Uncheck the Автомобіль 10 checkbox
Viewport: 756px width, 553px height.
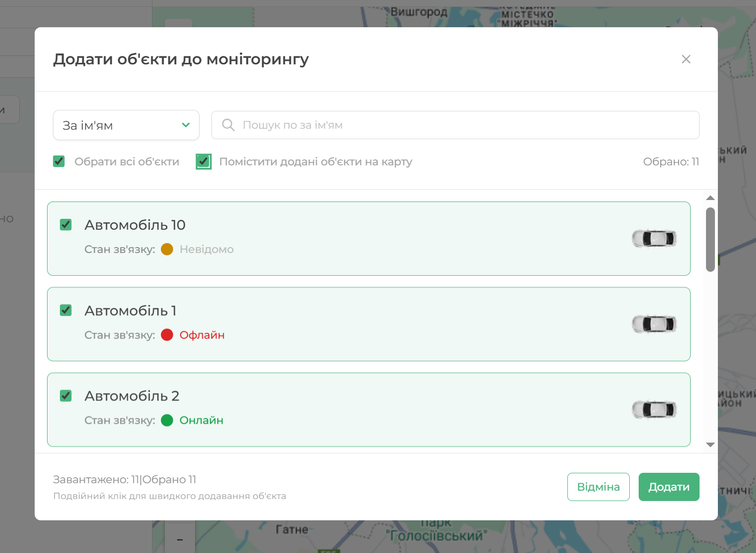pyautogui.click(x=66, y=225)
